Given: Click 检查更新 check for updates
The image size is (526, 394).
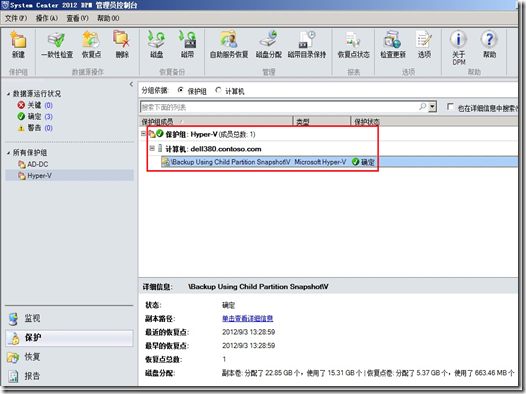Looking at the screenshot, I should coord(392,45).
